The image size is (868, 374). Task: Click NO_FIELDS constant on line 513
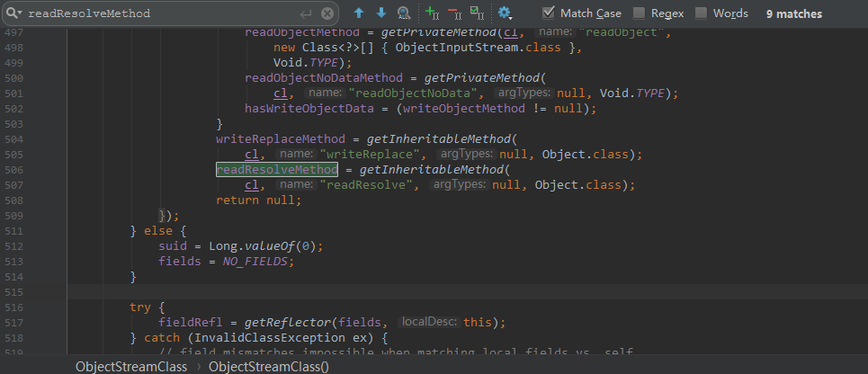tap(255, 261)
